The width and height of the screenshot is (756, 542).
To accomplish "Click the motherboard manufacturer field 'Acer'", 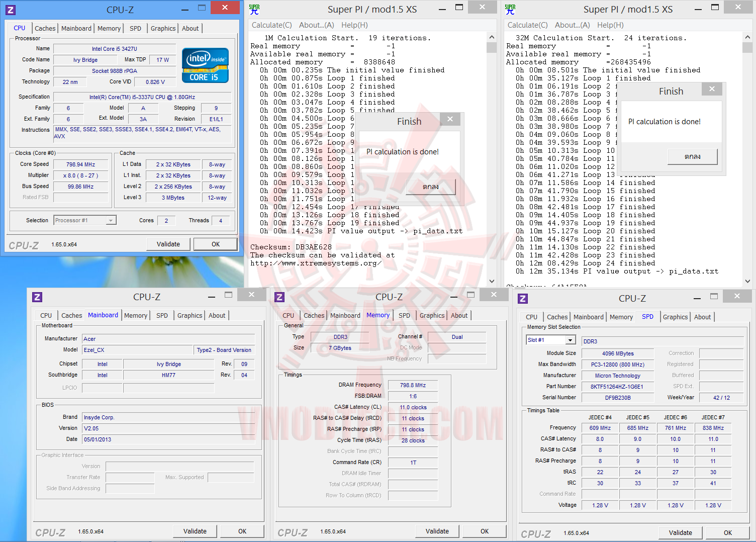I will [x=168, y=339].
